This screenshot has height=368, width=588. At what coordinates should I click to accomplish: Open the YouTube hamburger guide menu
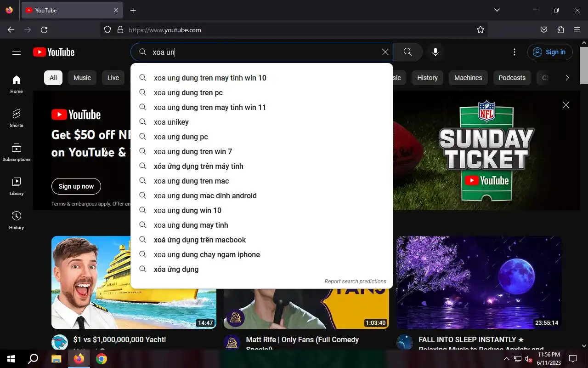coord(17,52)
